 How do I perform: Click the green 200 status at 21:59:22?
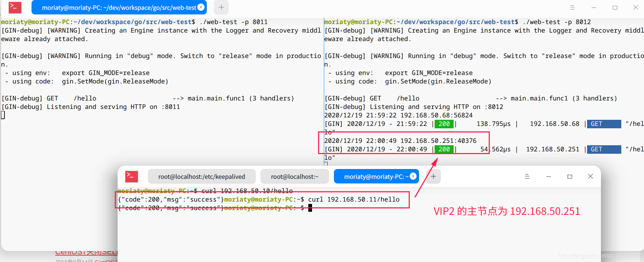[x=444, y=124]
